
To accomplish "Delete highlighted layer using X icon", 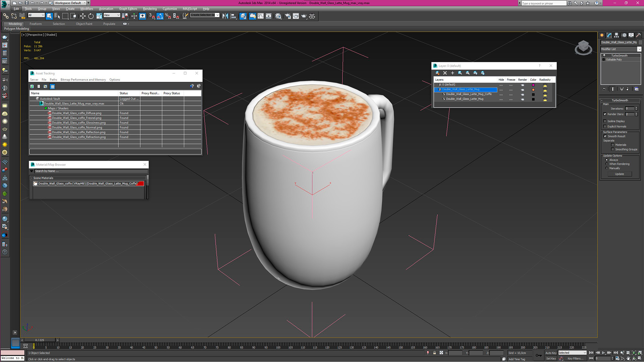I will (445, 73).
